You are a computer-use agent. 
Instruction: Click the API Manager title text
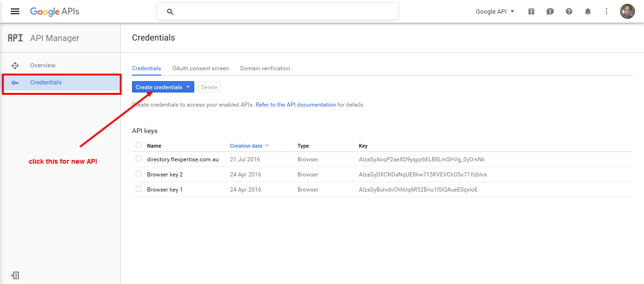point(55,38)
